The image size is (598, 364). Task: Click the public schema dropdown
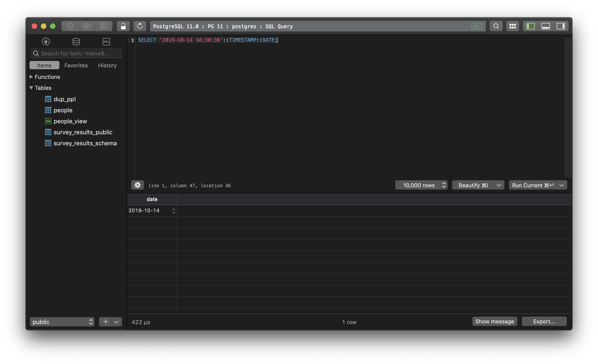click(x=61, y=321)
